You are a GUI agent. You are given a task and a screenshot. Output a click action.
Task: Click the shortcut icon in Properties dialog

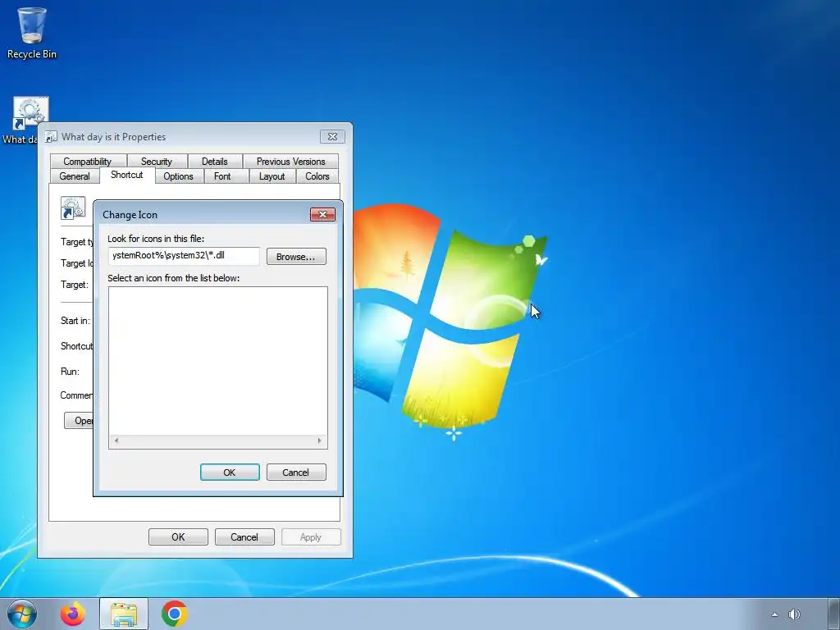coord(73,208)
